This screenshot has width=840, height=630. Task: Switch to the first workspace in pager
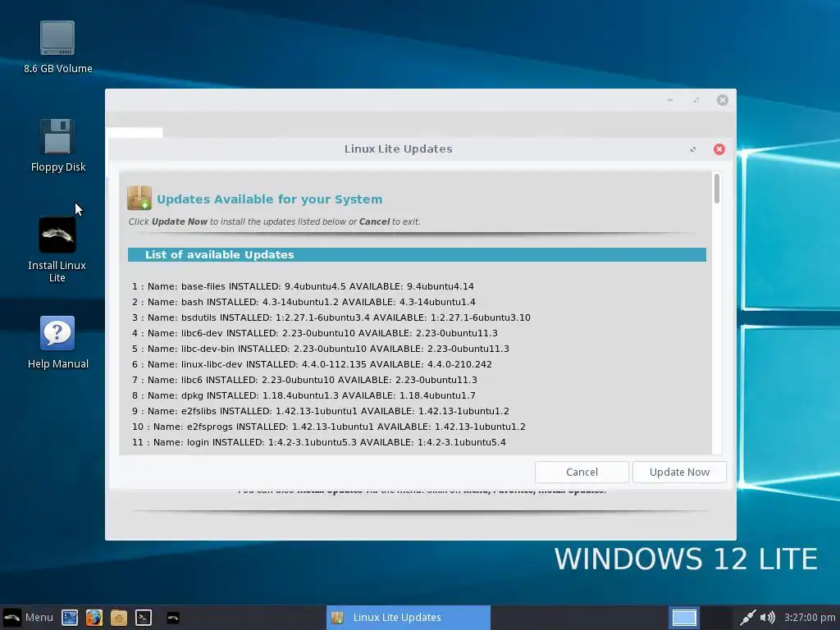(684, 617)
